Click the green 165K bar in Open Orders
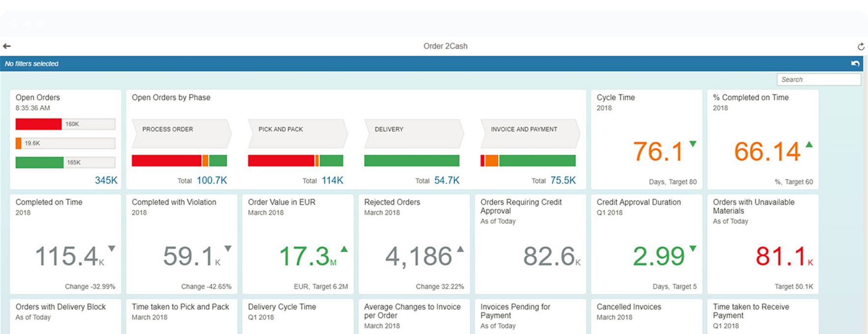The image size is (868, 334). [39, 163]
